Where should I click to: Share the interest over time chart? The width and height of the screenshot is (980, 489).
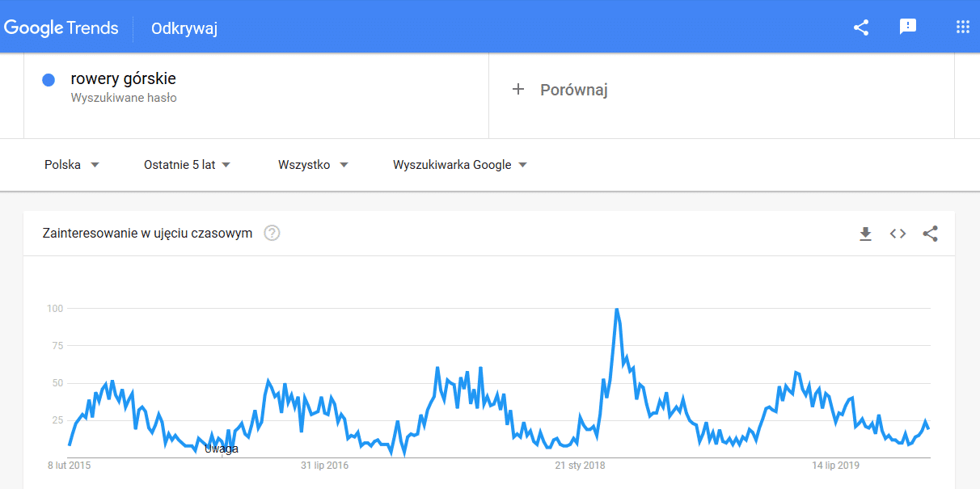click(930, 234)
